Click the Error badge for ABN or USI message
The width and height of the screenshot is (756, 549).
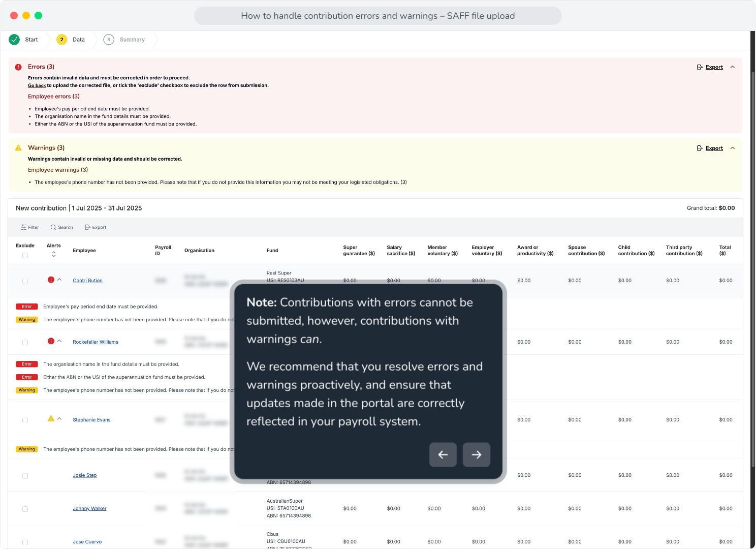click(x=27, y=377)
